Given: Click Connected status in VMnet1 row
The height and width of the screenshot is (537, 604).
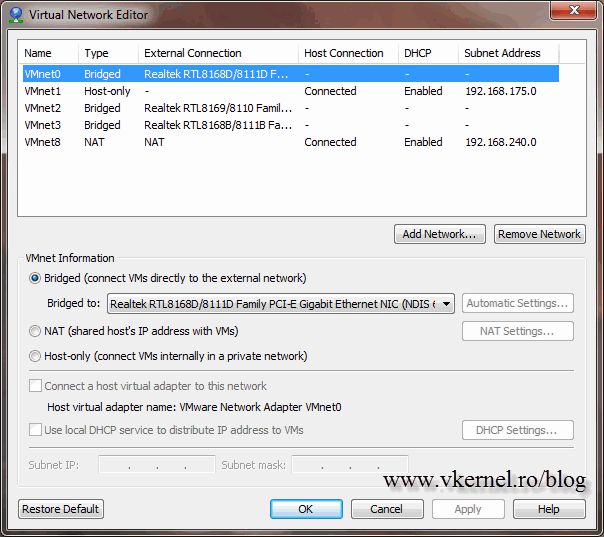Looking at the screenshot, I should tap(330, 91).
